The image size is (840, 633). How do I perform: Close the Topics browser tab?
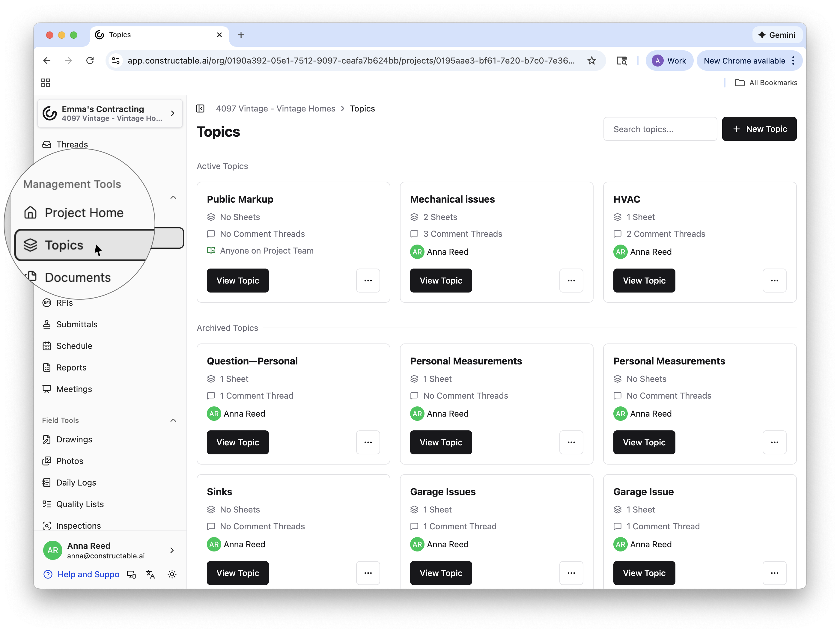click(x=219, y=35)
